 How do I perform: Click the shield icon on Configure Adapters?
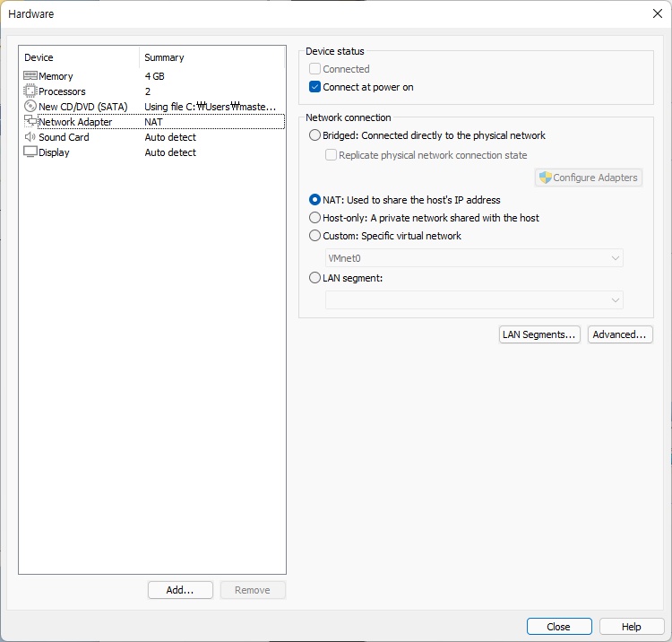545,178
